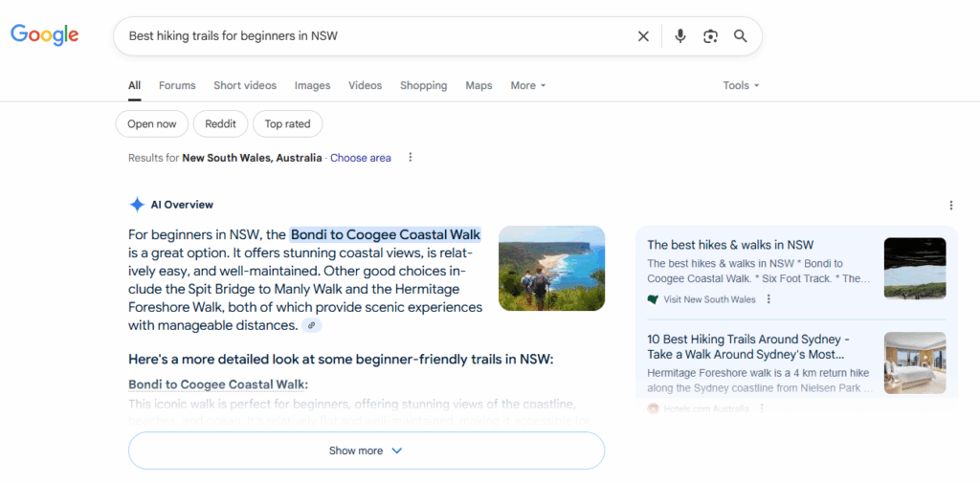Open thumbnail of best hikes & walks card

pyautogui.click(x=915, y=268)
